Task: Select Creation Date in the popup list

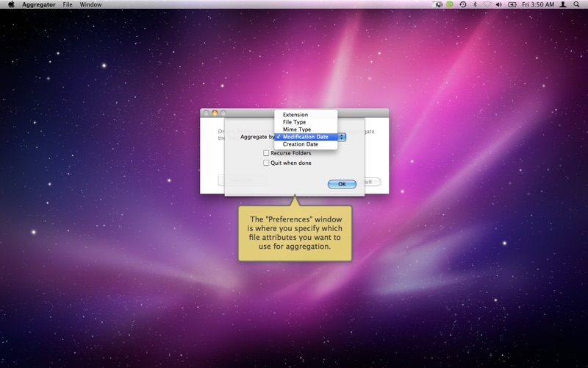Action: [306, 144]
